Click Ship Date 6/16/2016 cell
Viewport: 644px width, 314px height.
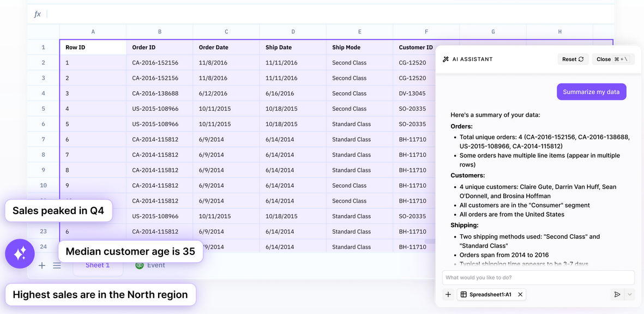pyautogui.click(x=293, y=93)
